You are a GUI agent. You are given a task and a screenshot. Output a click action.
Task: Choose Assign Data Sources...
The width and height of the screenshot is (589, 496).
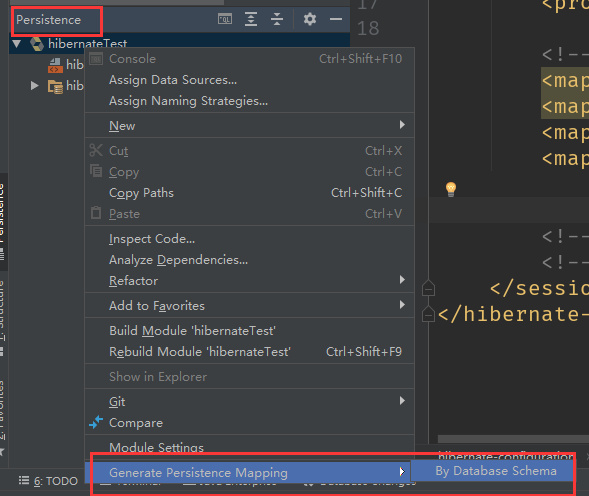click(250, 80)
